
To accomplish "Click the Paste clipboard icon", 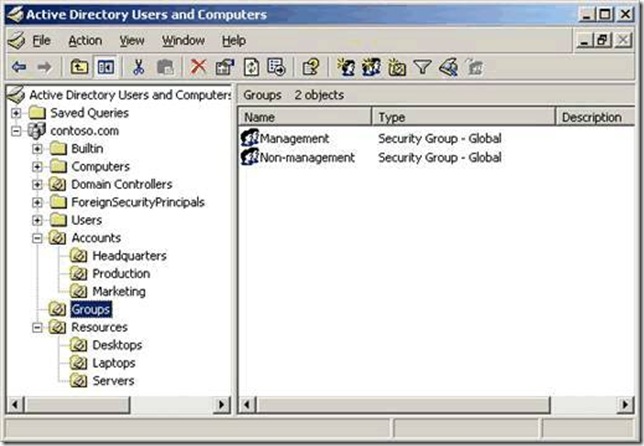I will pos(165,67).
